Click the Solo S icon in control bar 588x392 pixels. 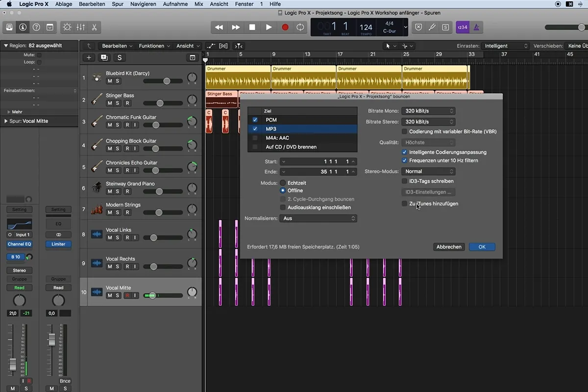click(x=445, y=27)
